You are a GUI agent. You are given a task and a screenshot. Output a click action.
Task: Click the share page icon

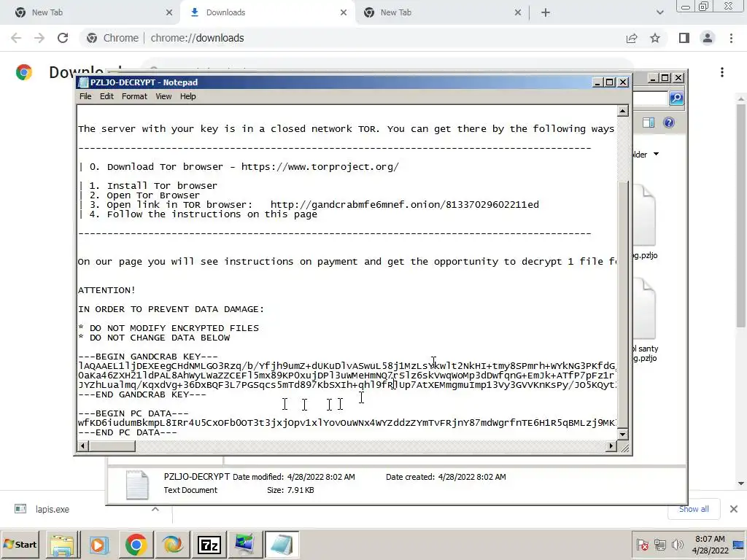(632, 38)
